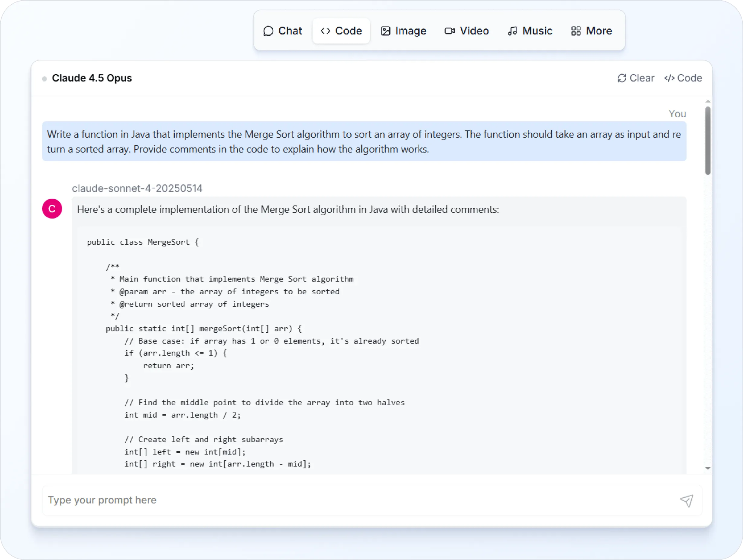Click the grid icon beside More
Viewport: 743px width, 560px height.
[x=576, y=31]
